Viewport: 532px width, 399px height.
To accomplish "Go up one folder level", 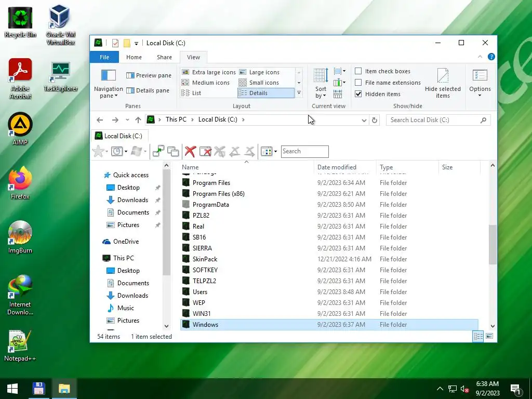I will [x=138, y=120].
